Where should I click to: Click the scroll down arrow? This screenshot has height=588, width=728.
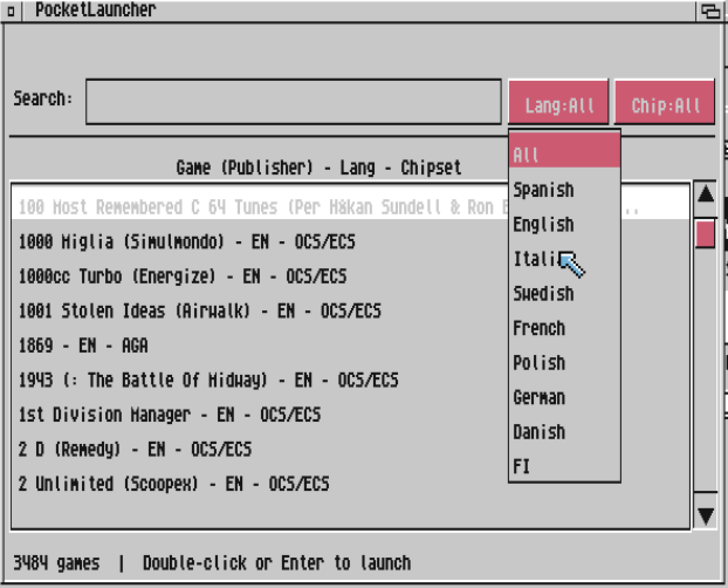pyautogui.click(x=706, y=515)
